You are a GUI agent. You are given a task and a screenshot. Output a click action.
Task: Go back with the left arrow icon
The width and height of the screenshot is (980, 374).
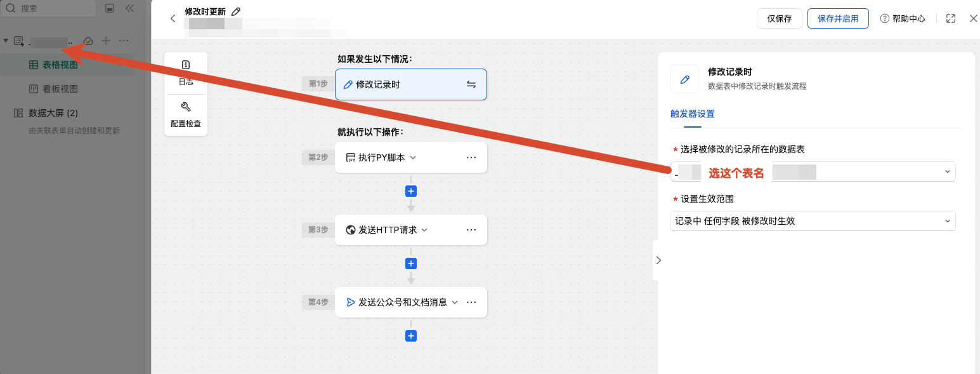pyautogui.click(x=173, y=18)
